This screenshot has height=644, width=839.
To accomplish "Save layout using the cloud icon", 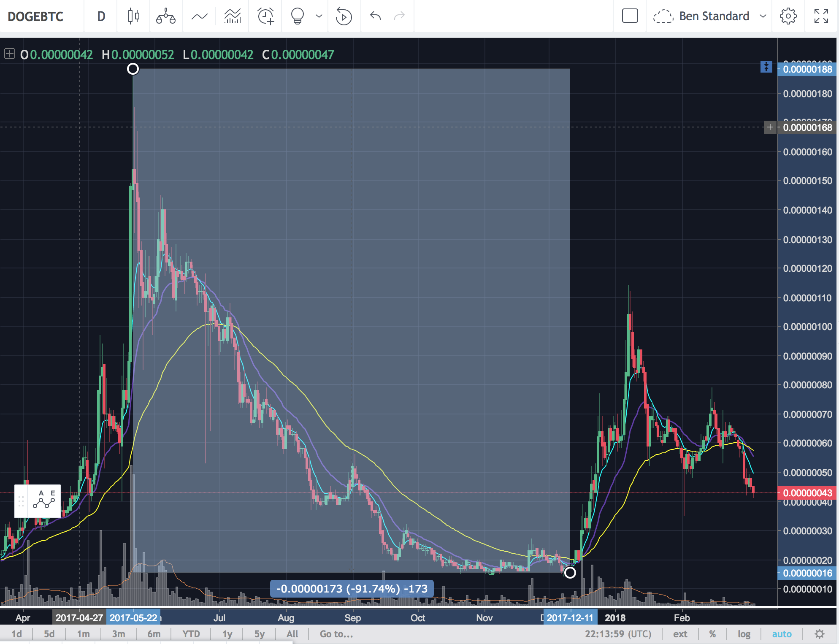I will point(663,16).
